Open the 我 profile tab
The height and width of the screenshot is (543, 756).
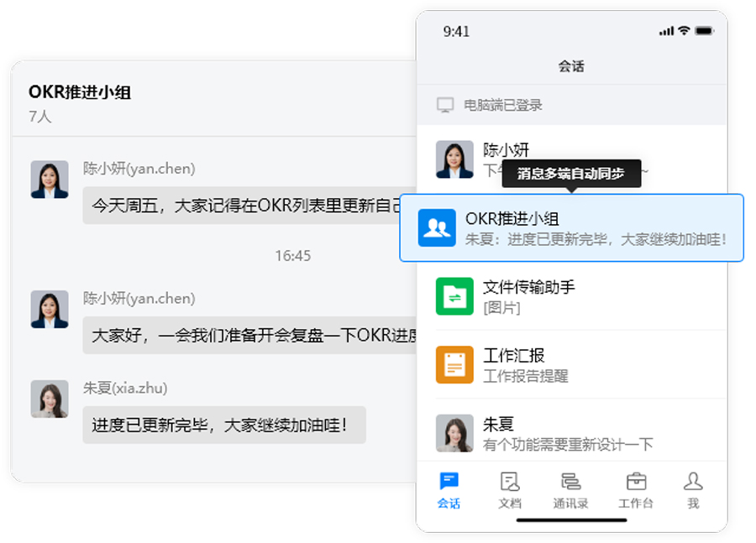pyautogui.click(x=693, y=490)
